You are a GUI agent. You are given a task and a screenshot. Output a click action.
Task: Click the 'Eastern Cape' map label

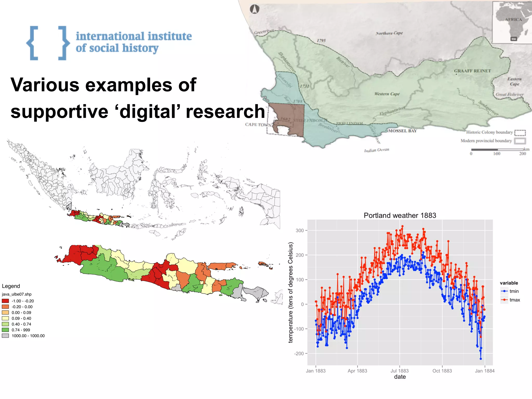[x=514, y=81]
